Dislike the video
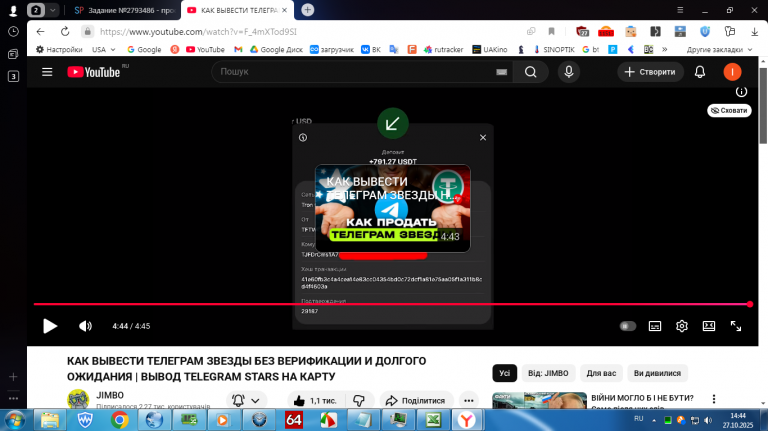Screen dimensions: 768x431 pyautogui.click(x=359, y=401)
